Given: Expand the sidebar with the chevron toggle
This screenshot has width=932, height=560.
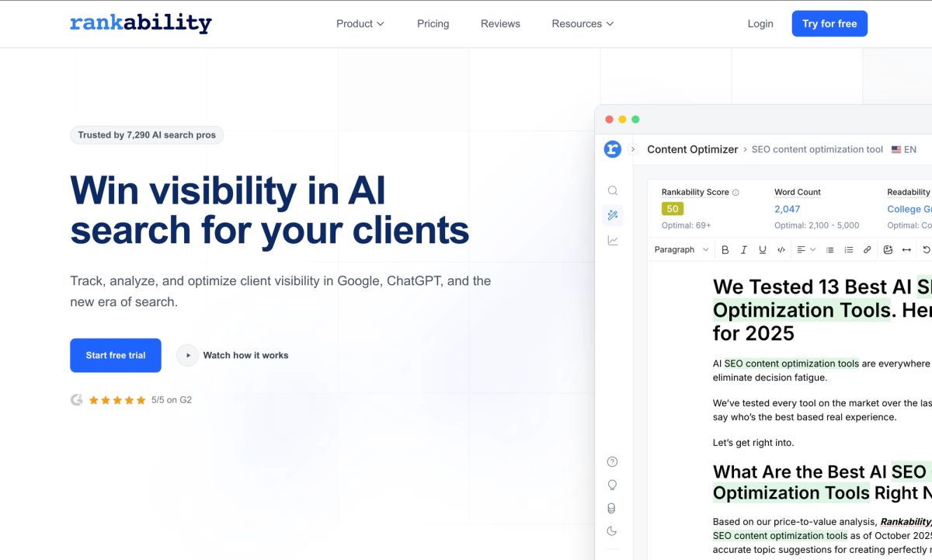Looking at the screenshot, I should (633, 149).
